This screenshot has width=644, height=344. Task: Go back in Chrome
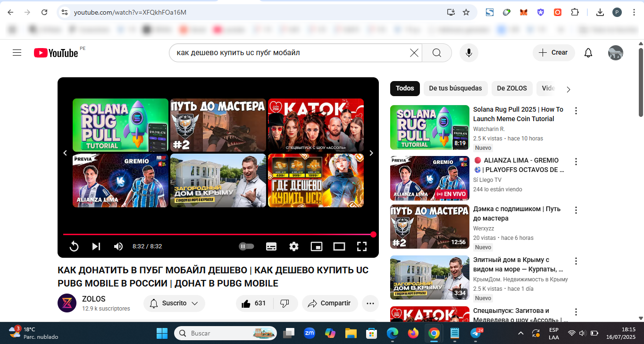(x=11, y=12)
